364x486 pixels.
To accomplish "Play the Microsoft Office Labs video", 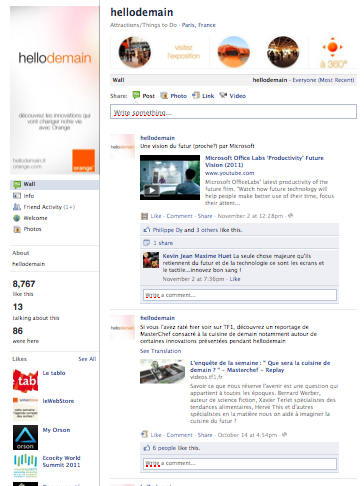I will [152, 190].
